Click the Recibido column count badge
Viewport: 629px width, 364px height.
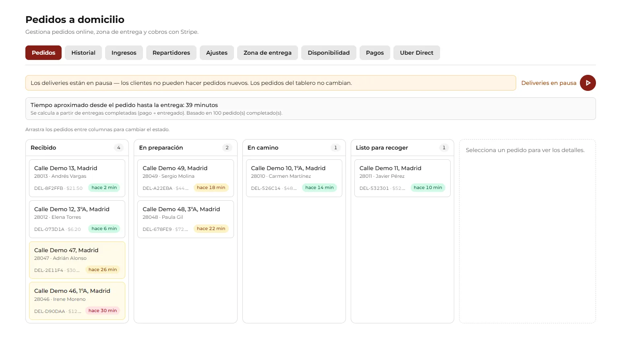coord(118,148)
